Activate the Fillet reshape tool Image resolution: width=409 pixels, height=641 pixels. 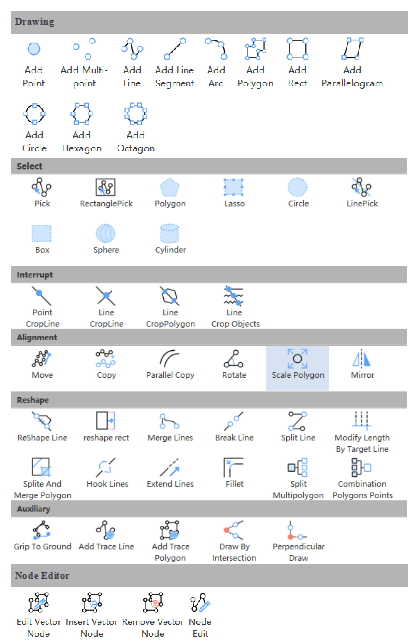(x=234, y=473)
